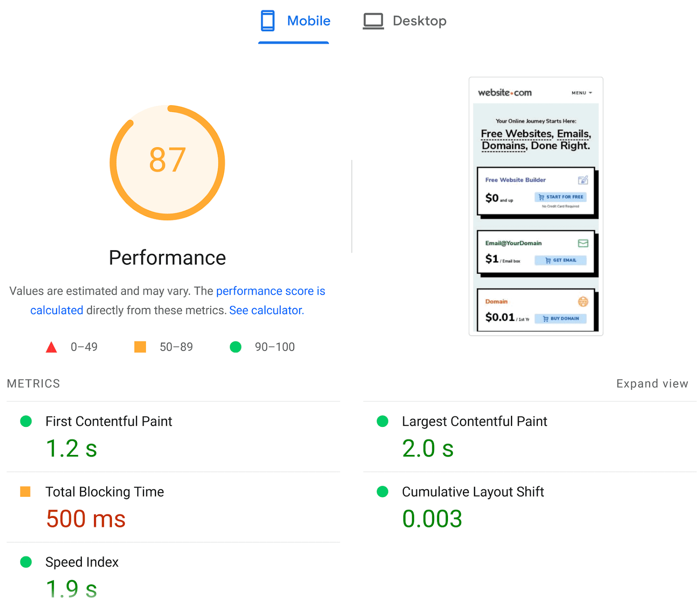Click the 'See calculator' link
Image resolution: width=700 pixels, height=609 pixels.
pyautogui.click(x=265, y=310)
